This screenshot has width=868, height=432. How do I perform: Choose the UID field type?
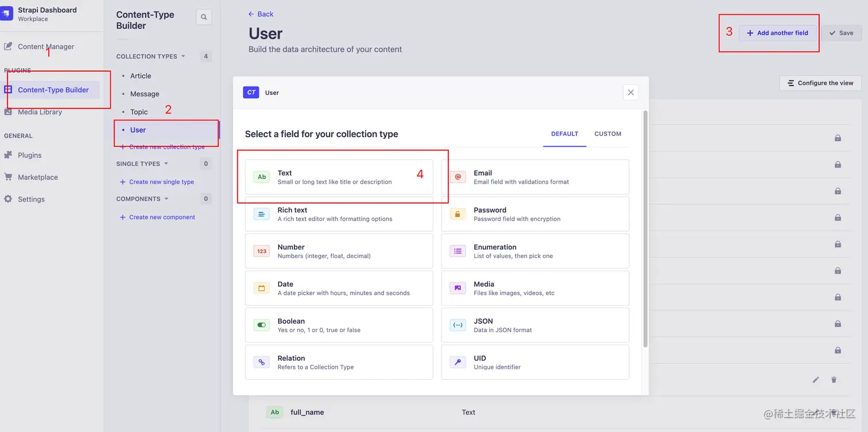coord(535,362)
